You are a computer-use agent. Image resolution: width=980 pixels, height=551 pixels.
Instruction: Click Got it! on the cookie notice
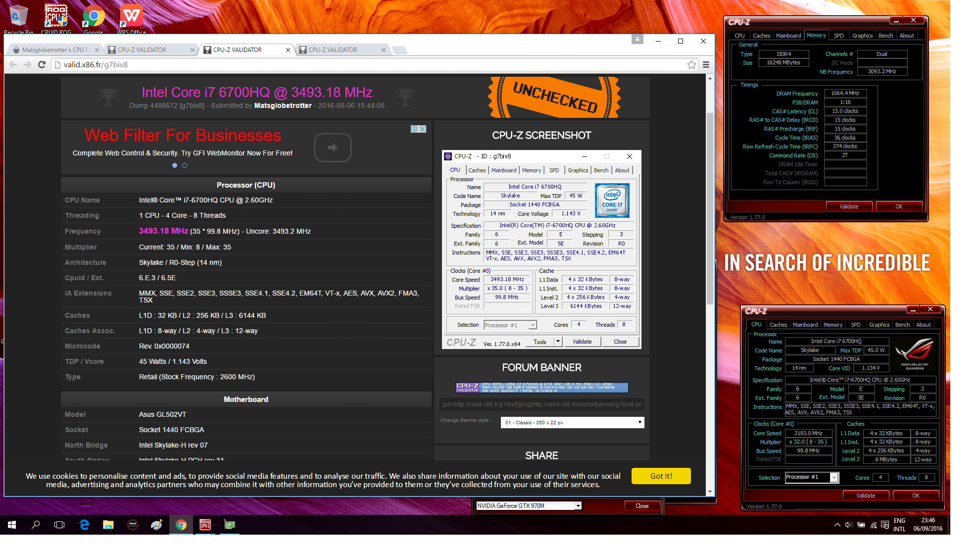[x=661, y=476]
